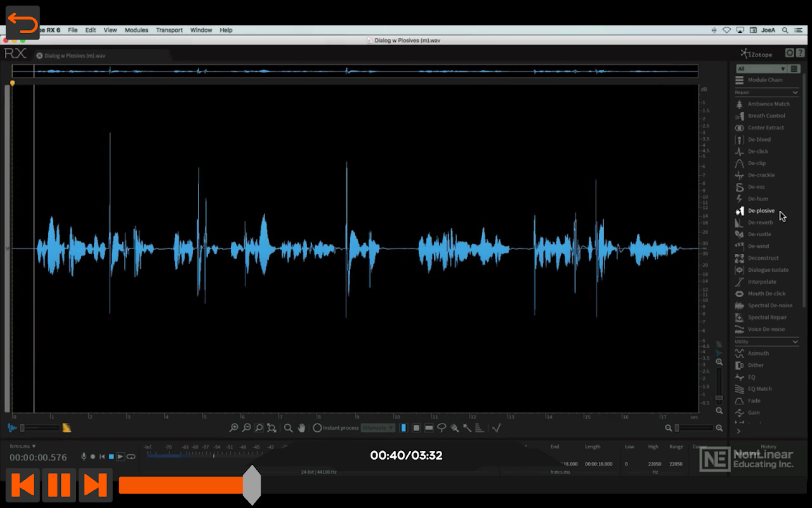The width and height of the screenshot is (812, 508).
Task: Open the iZotope settings gear
Action: 790,53
